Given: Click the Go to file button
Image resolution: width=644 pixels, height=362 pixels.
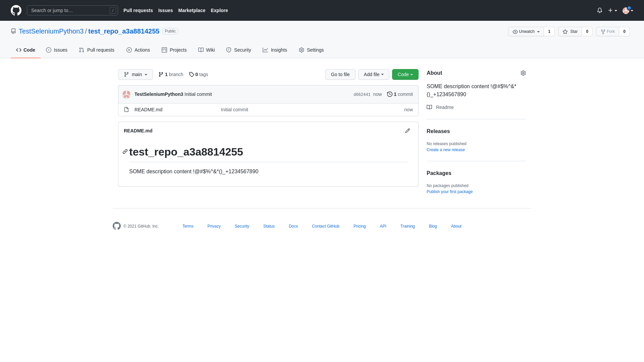Looking at the screenshot, I should (x=340, y=74).
